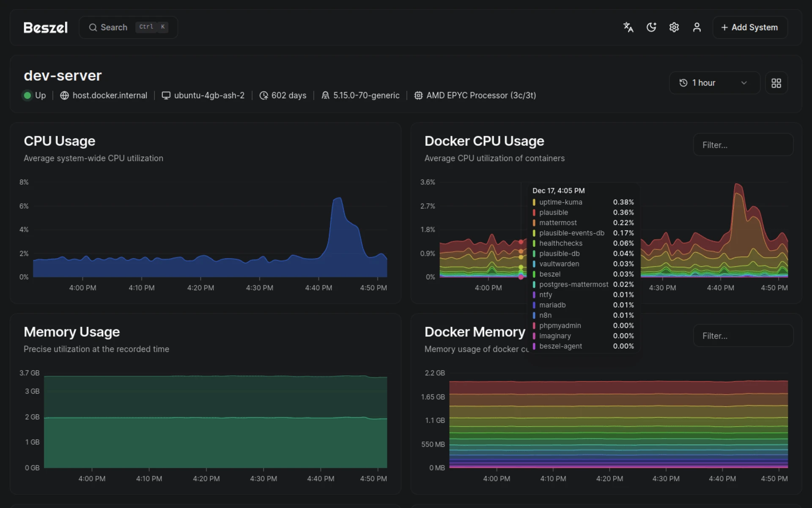Image resolution: width=812 pixels, height=508 pixels.
Task: Click the imaginary tooltip entry
Action: point(583,336)
